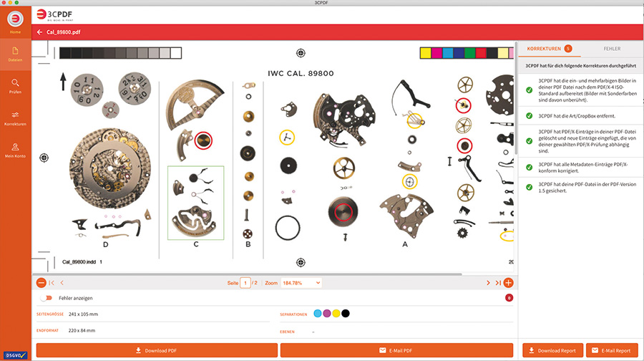Toggle the Fehler anzeigen switch
The image size is (644, 361).
click(x=47, y=298)
